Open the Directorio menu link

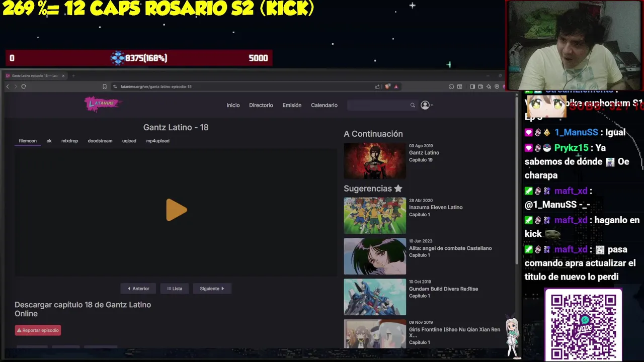[x=261, y=105]
